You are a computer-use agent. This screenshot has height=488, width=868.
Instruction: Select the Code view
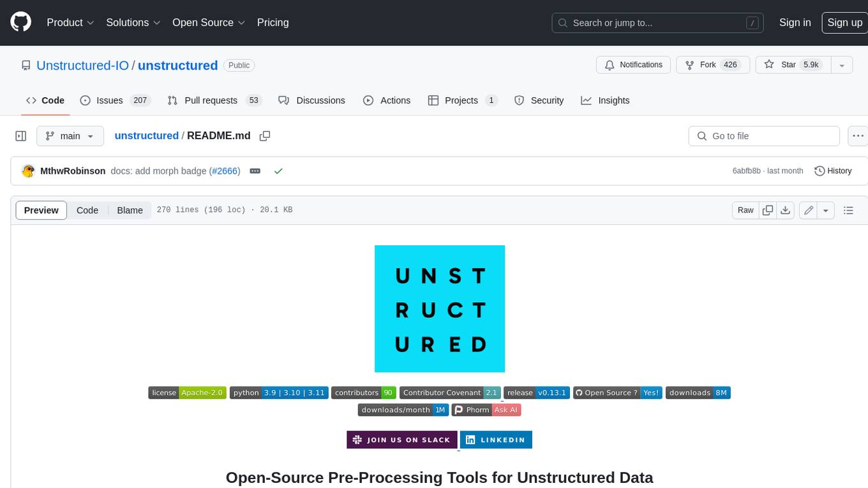pyautogui.click(x=87, y=210)
